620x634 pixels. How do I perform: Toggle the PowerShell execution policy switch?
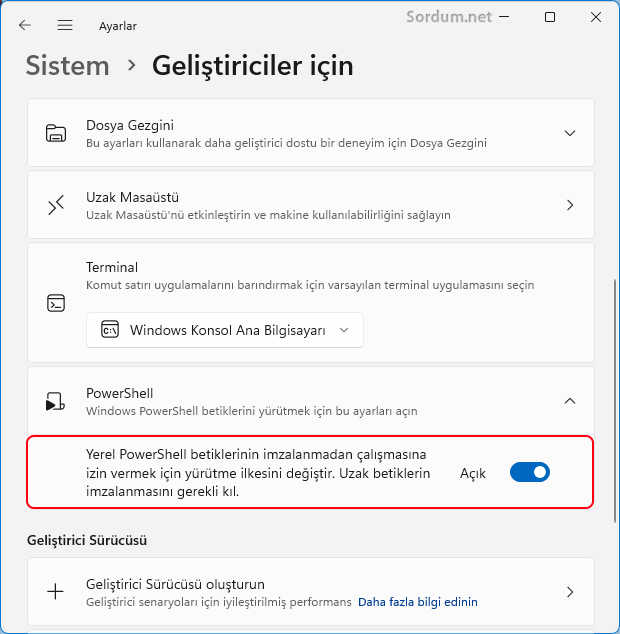point(530,472)
